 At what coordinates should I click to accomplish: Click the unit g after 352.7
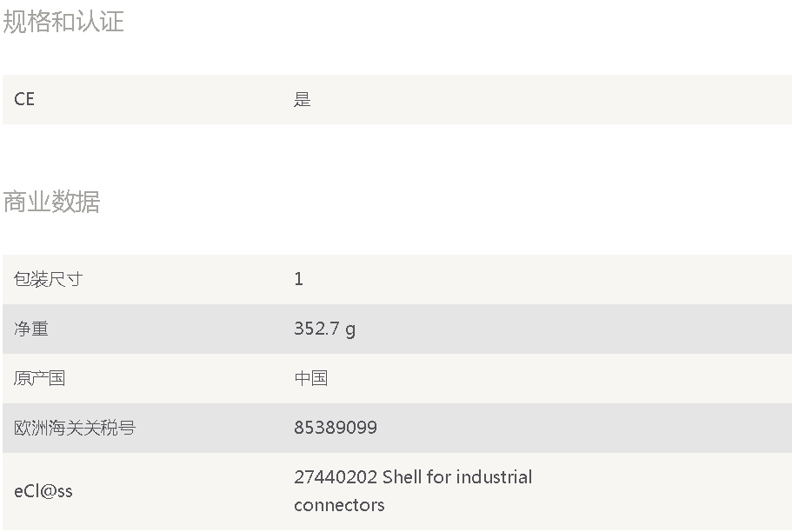350,330
